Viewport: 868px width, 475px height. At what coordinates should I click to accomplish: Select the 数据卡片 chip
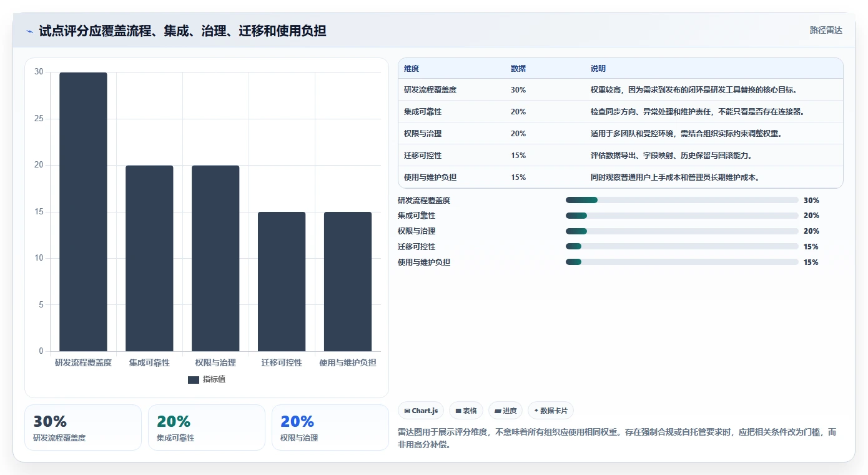click(551, 411)
